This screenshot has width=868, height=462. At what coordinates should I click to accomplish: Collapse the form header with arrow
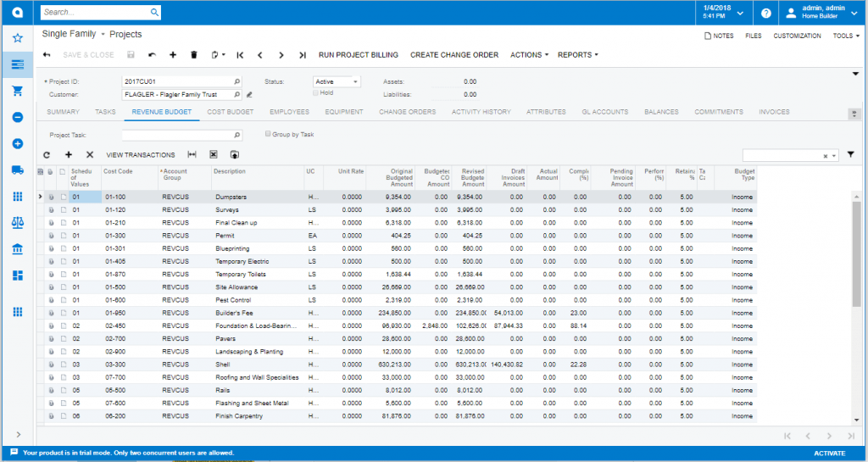pos(855,74)
